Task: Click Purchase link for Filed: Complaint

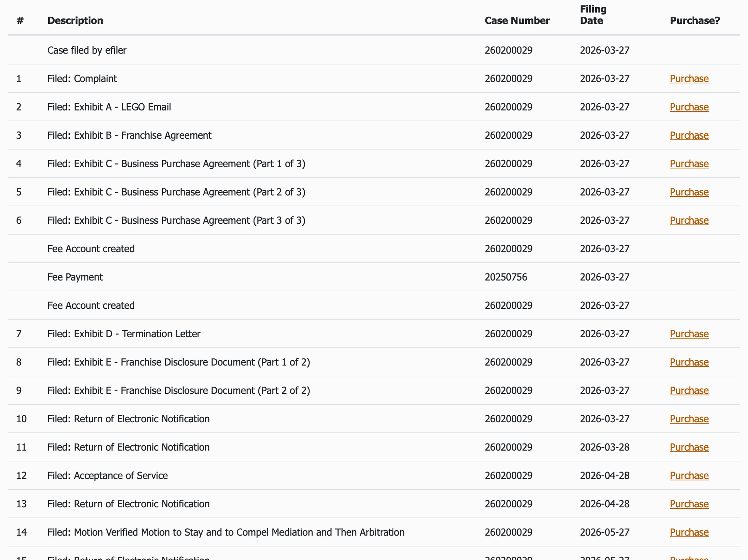Action: 689,79
